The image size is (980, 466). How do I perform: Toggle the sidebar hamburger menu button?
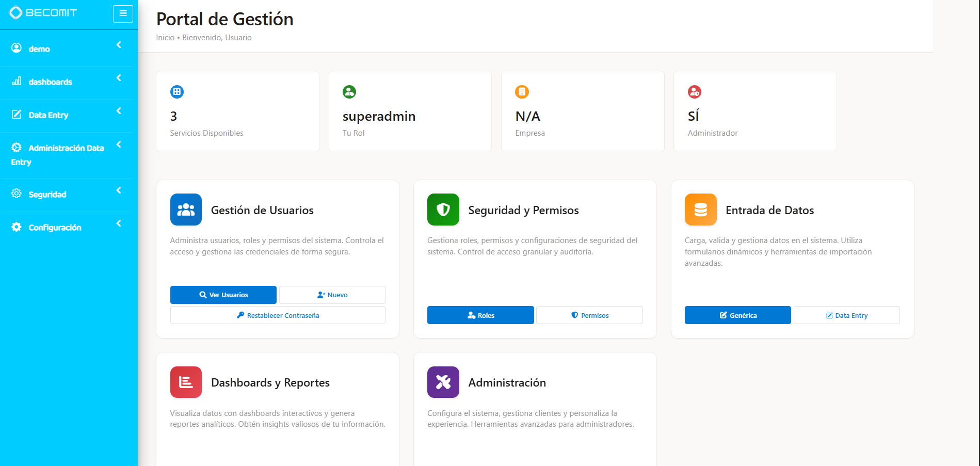tap(123, 13)
